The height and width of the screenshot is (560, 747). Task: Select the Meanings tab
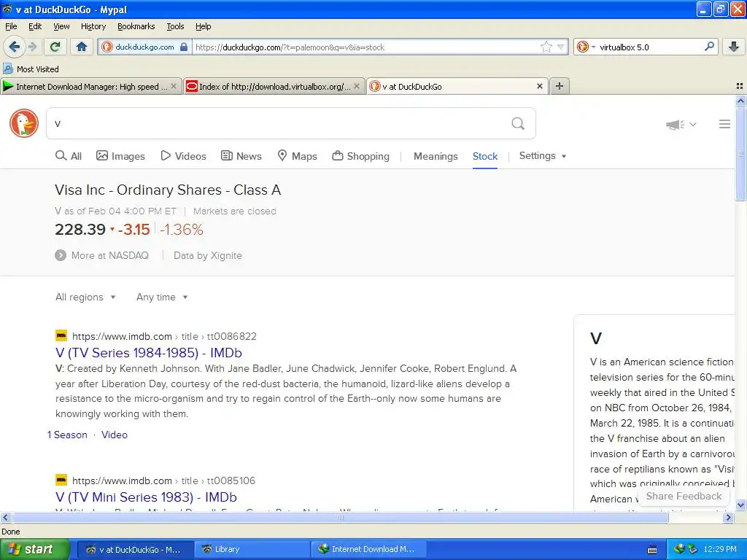[436, 156]
